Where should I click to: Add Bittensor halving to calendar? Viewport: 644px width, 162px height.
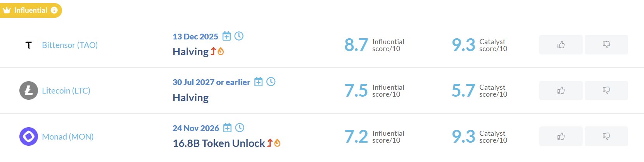point(227,36)
